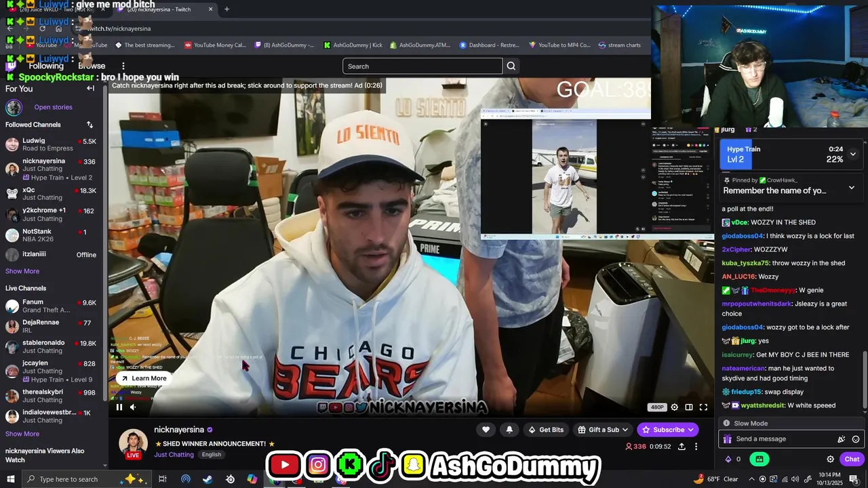The height and width of the screenshot is (488, 868).
Task: Open a new browser tab
Action: [x=227, y=9]
